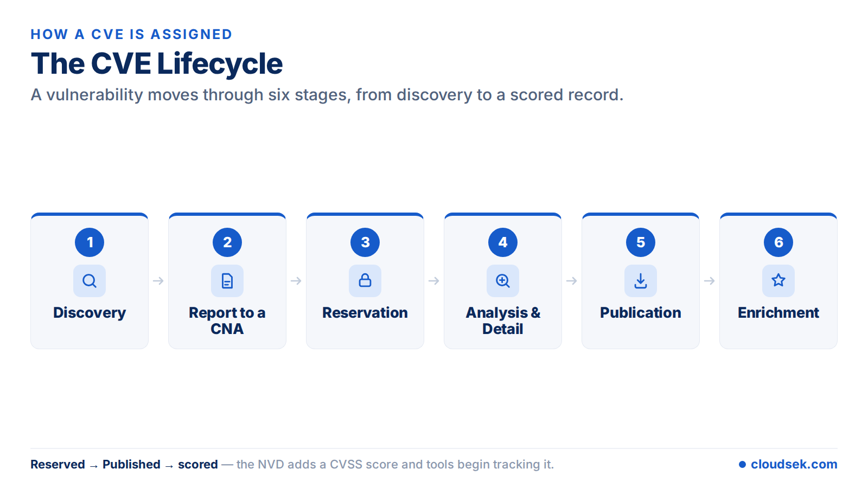Select the number 3 circle badge
This screenshot has height=488, width=868.
click(365, 242)
